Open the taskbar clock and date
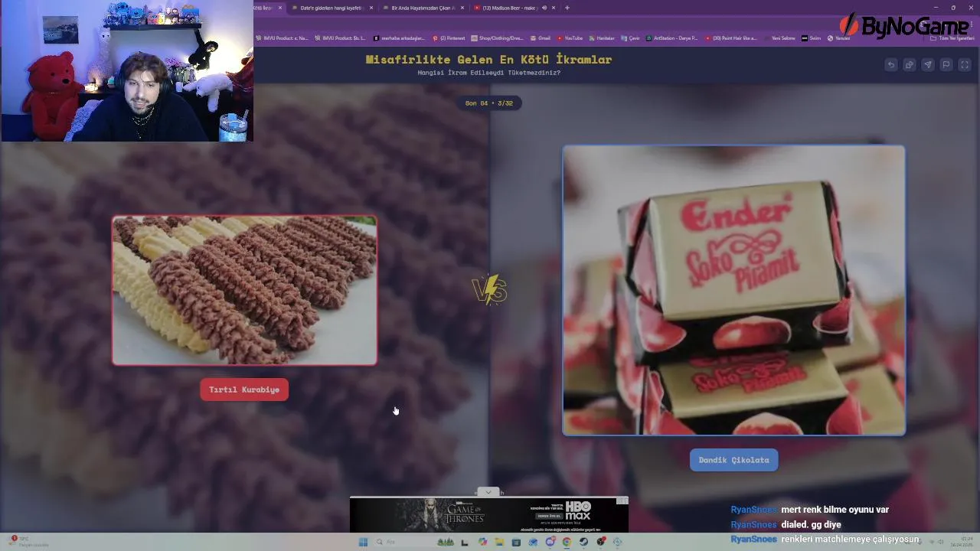Viewport: 980px width, 551px height. 963,542
